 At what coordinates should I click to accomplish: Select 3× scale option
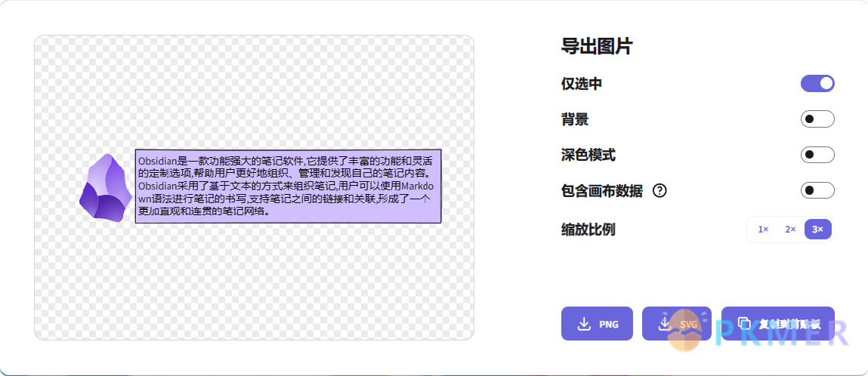pos(817,229)
